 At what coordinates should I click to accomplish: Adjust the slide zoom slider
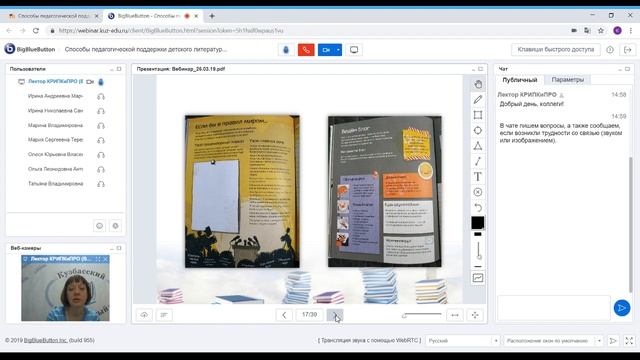[422, 315]
